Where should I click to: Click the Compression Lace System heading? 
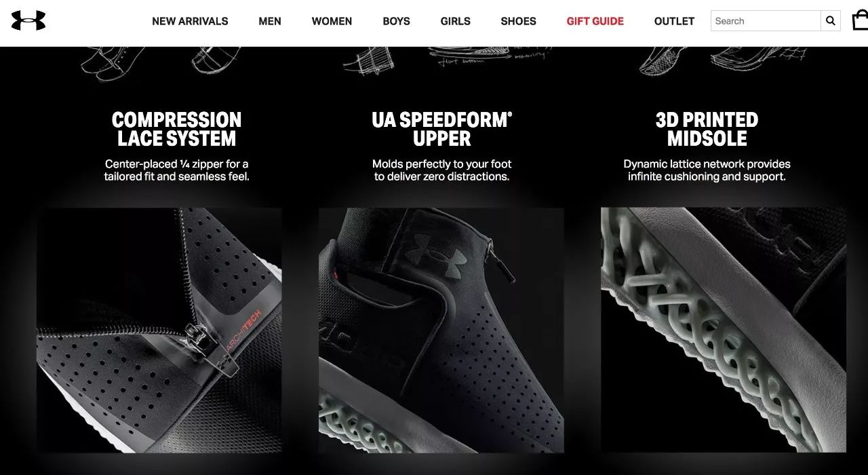coord(176,130)
